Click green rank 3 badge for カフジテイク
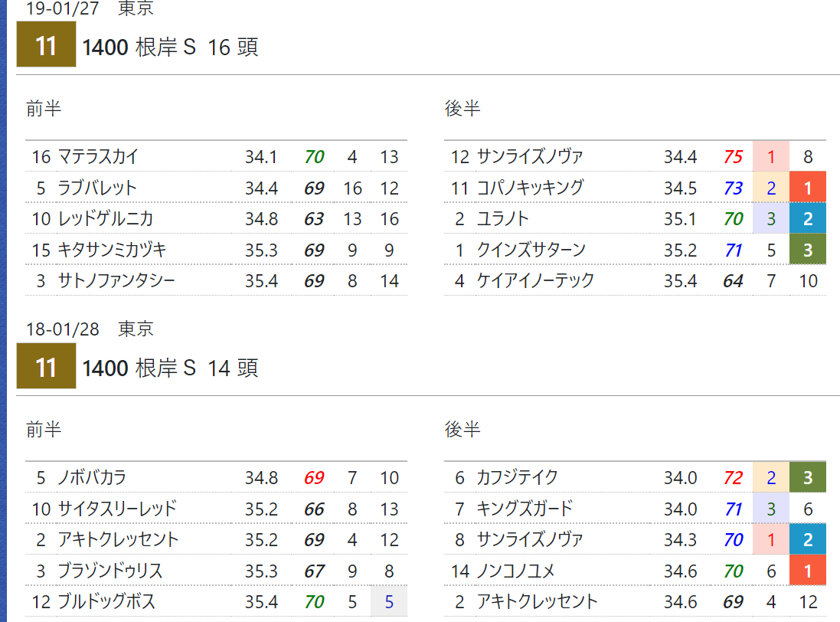Image resolution: width=840 pixels, height=622 pixels. [x=808, y=476]
